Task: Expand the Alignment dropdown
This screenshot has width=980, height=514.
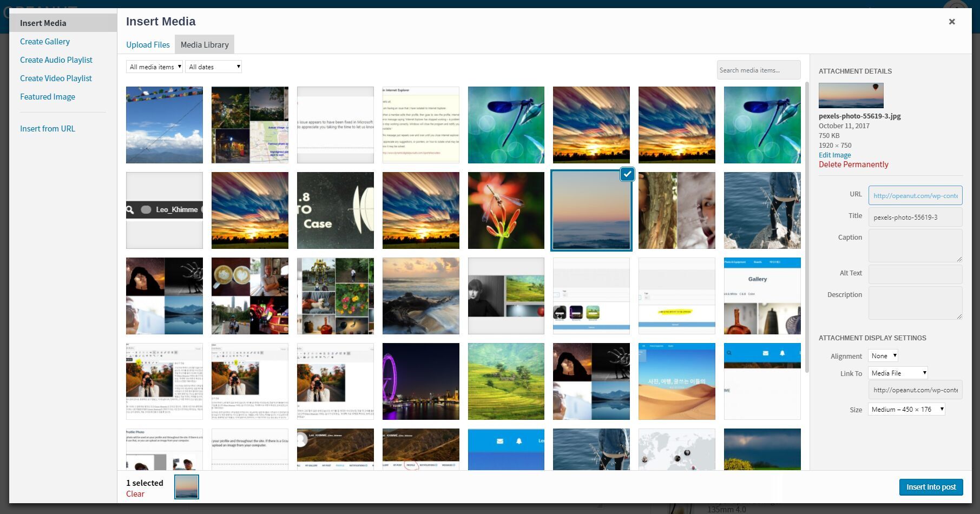Action: tap(883, 355)
